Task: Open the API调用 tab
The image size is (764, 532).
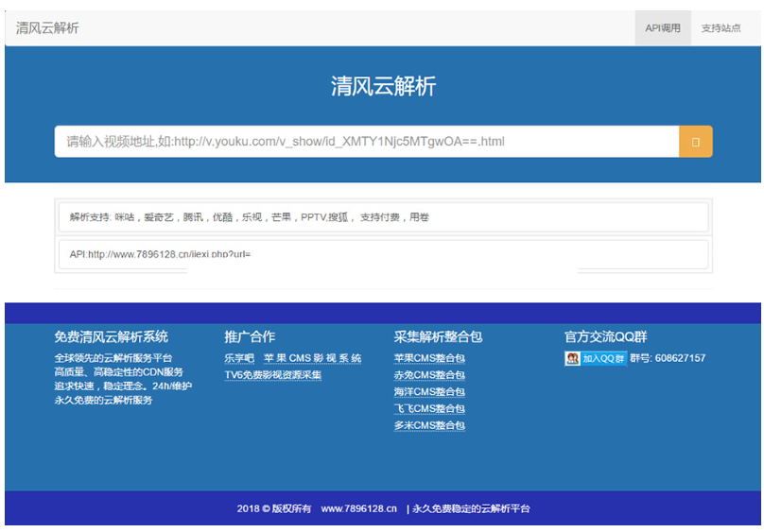Action: coord(662,28)
